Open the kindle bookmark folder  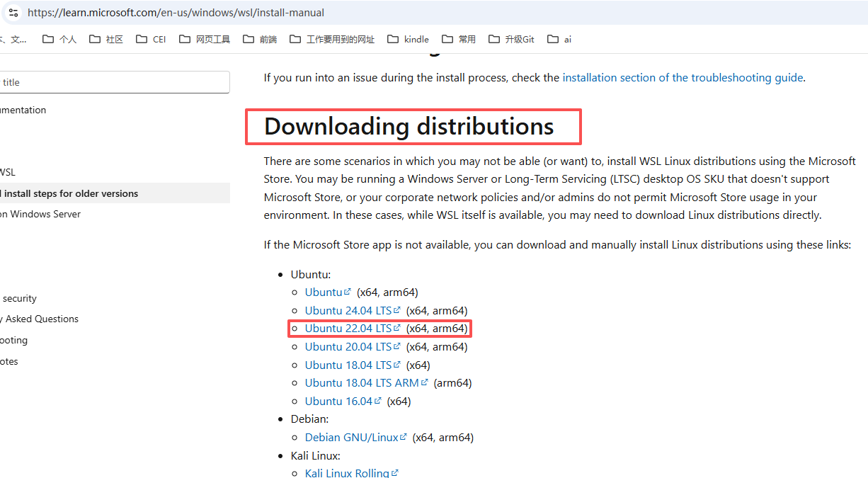[408, 40]
